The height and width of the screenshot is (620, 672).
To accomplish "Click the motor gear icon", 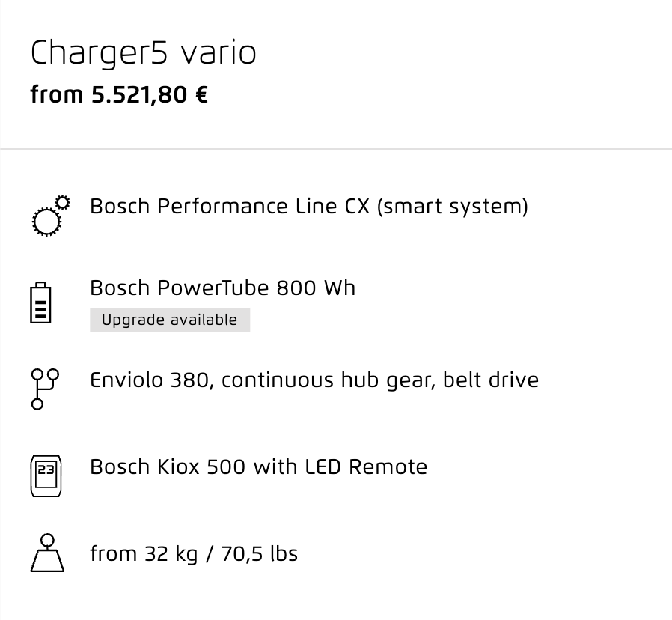I will pyautogui.click(x=52, y=216).
